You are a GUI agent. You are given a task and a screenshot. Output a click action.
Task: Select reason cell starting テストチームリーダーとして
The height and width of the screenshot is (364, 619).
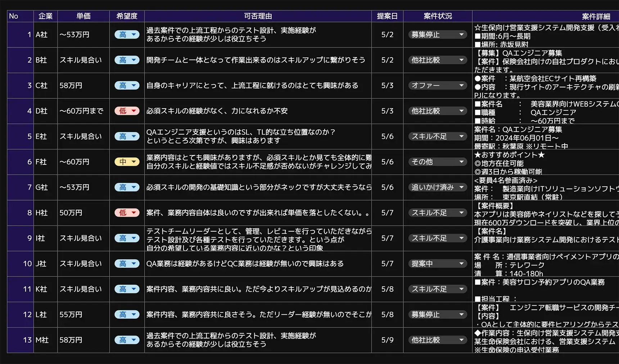tap(258, 238)
